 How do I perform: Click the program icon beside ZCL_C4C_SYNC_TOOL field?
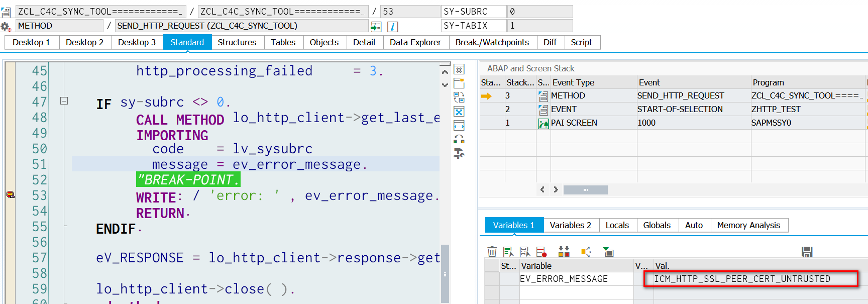6,12
